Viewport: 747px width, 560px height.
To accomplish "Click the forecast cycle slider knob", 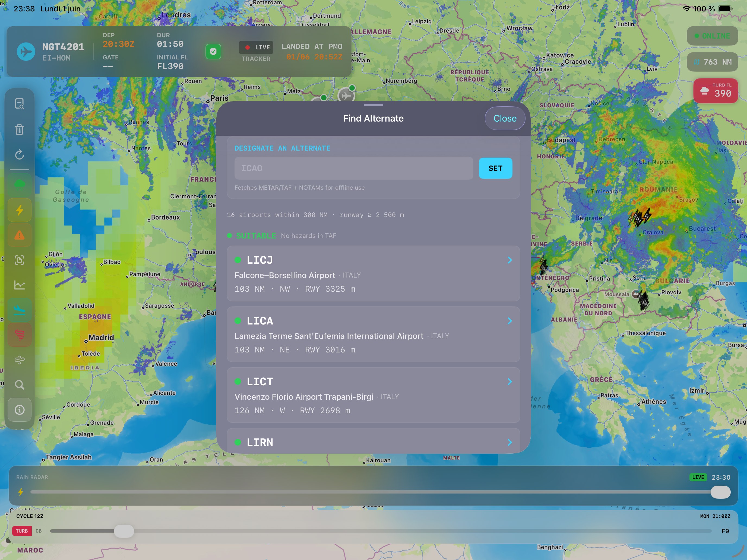I will [x=124, y=531].
